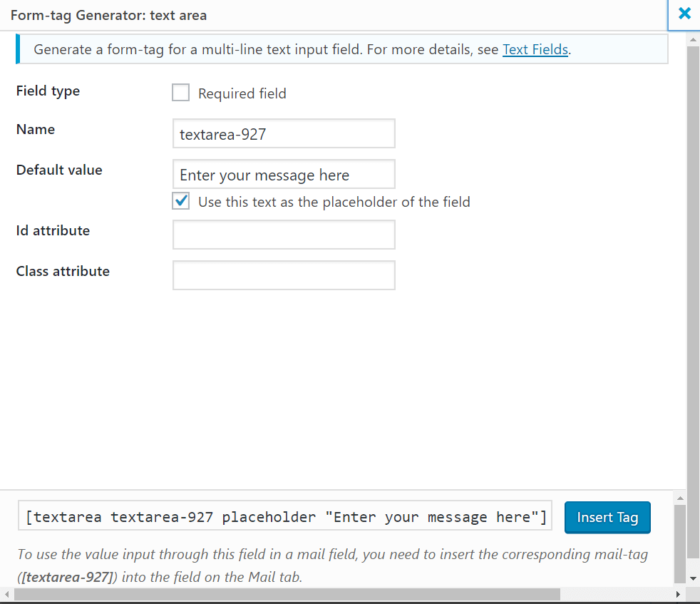Click the Field type label
Screen dimensions: 700x604
point(48,91)
